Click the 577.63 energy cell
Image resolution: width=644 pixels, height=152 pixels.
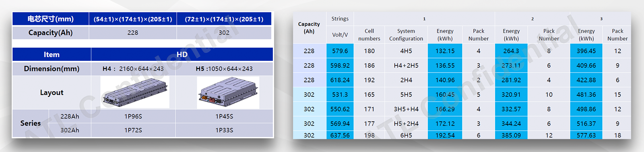click(x=586, y=135)
